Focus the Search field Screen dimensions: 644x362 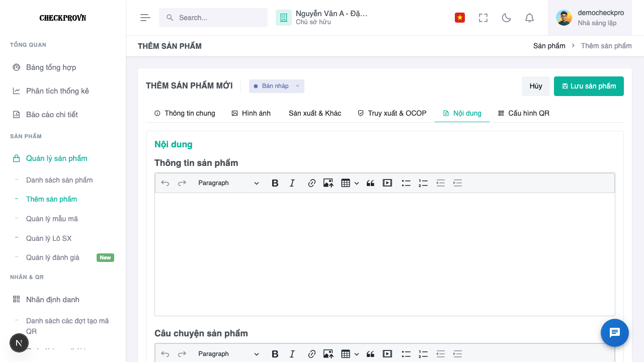pyautogui.click(x=213, y=18)
